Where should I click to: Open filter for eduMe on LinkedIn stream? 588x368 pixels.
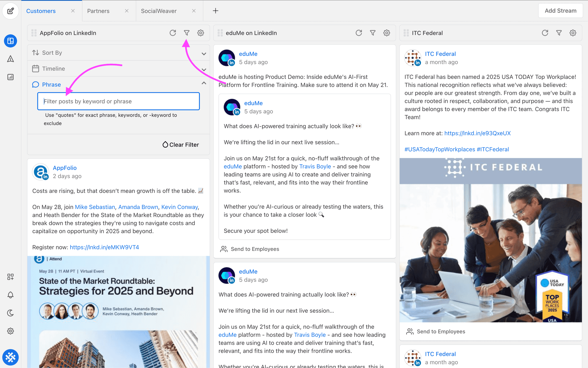coord(373,33)
